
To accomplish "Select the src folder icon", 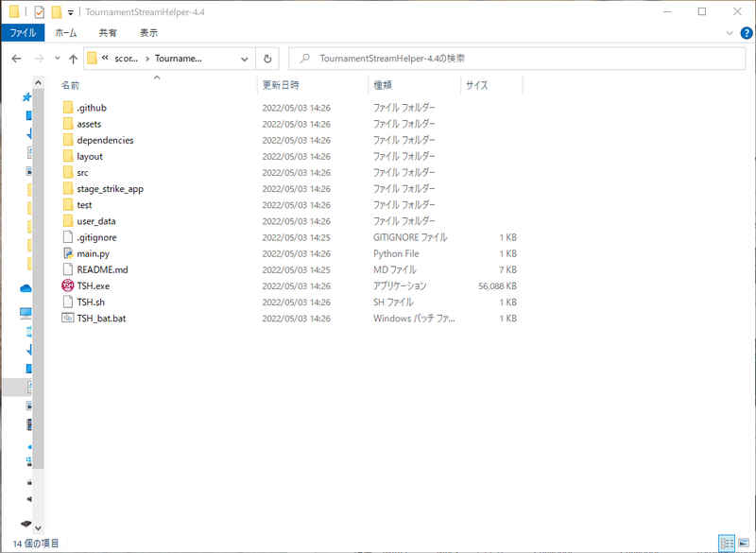I will click(x=68, y=173).
